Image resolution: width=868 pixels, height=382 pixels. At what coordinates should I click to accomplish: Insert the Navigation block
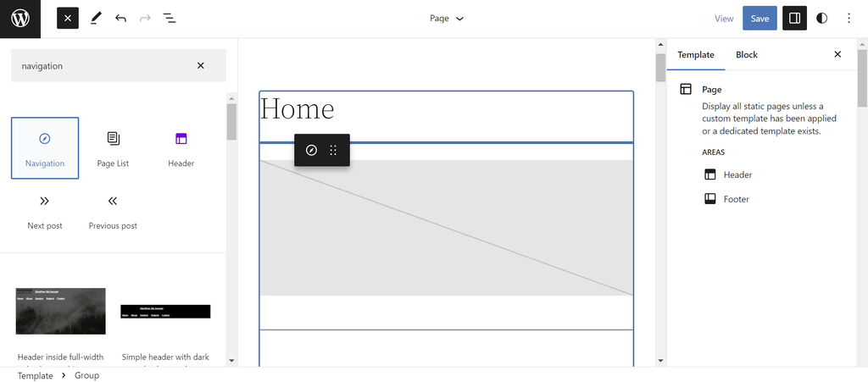(x=45, y=148)
